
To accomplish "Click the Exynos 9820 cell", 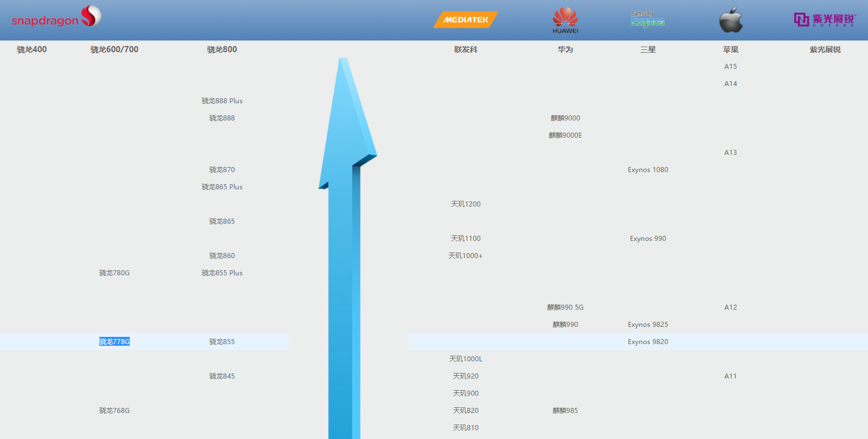I will click(648, 342).
